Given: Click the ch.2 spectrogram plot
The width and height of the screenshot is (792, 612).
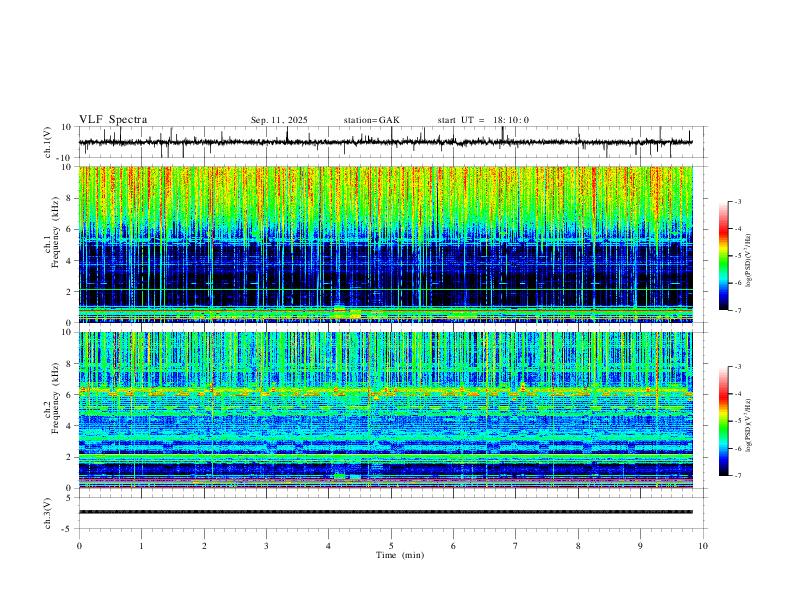Looking at the screenshot, I should point(385,410).
